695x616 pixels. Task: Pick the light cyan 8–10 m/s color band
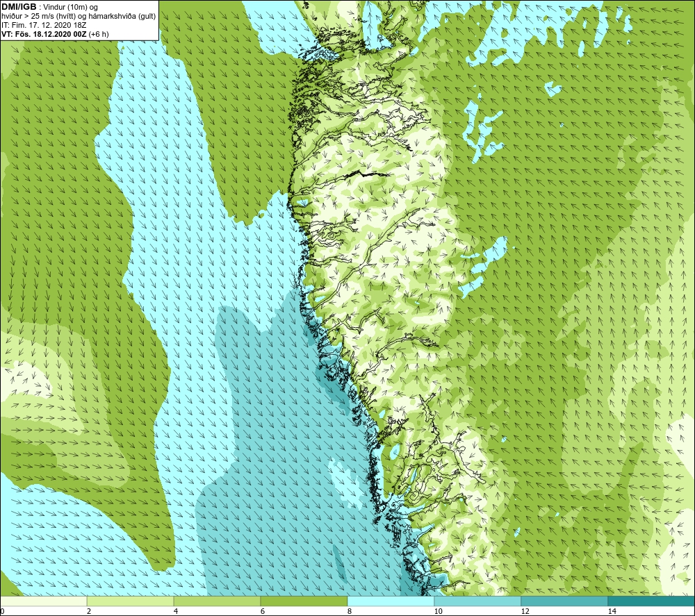(391, 601)
